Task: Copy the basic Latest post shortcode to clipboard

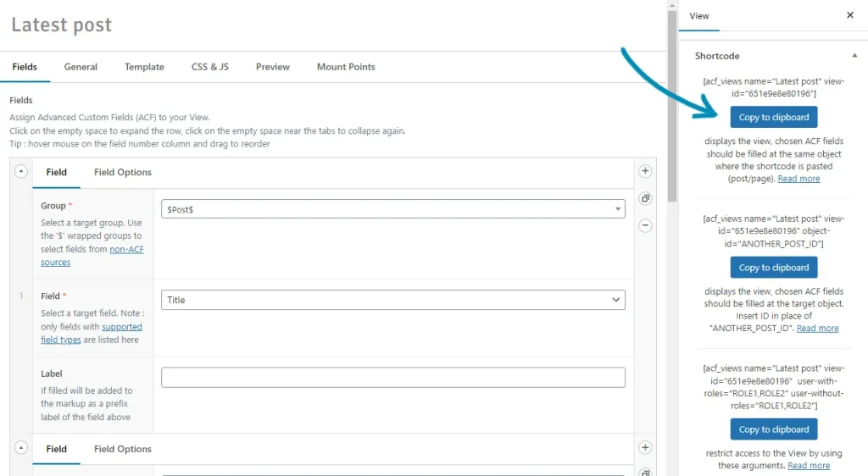Action: point(773,118)
